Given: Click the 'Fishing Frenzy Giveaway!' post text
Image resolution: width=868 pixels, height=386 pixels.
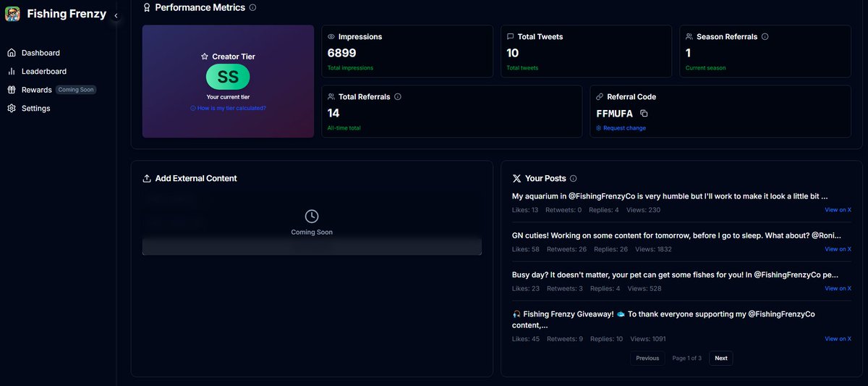Looking at the screenshot, I should click(x=663, y=320).
